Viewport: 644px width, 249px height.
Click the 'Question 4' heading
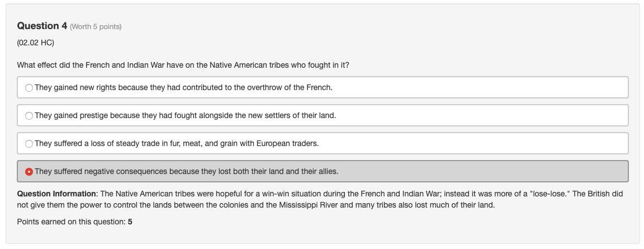point(42,26)
